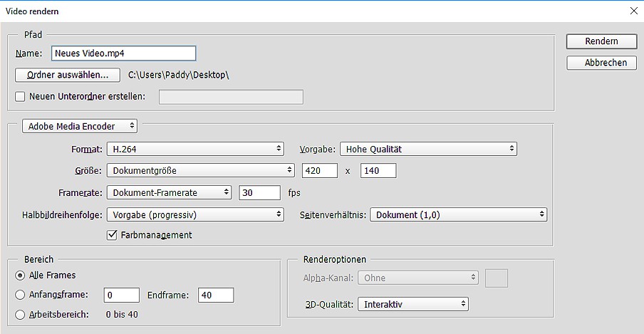
Task: Click the Rendern button
Action: coord(601,41)
